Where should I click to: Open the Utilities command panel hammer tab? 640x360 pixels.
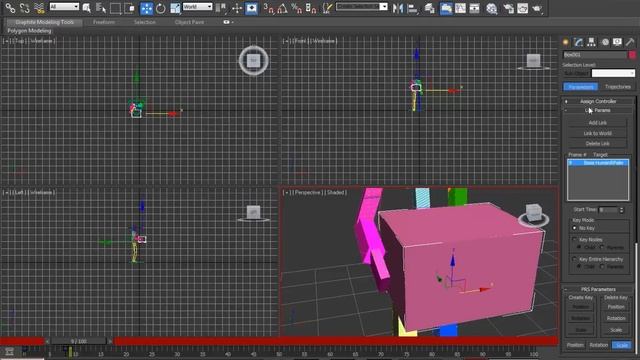pyautogui.click(x=630, y=42)
